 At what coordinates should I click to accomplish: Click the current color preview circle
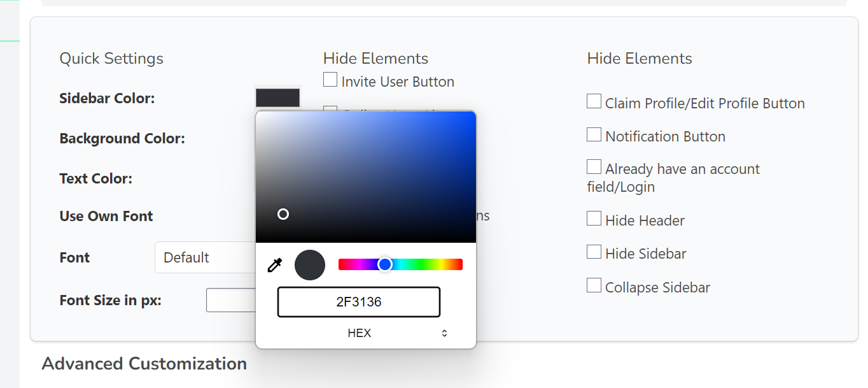[x=310, y=265]
